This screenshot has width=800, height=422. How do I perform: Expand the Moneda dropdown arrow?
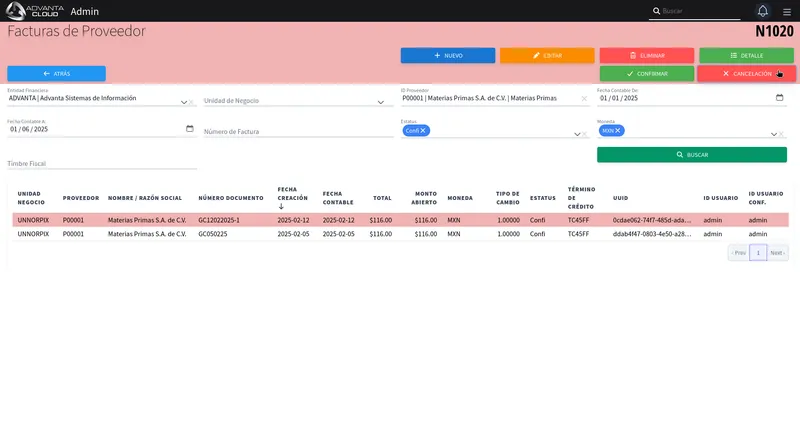[773, 134]
